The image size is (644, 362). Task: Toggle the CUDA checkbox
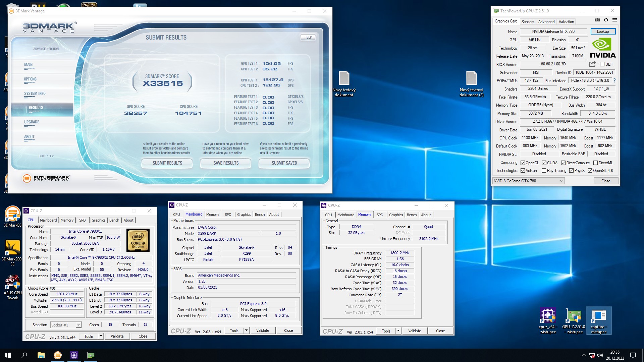click(544, 163)
